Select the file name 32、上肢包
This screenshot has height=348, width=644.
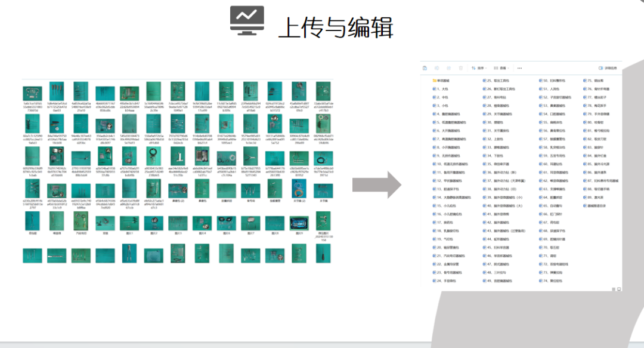click(495, 139)
